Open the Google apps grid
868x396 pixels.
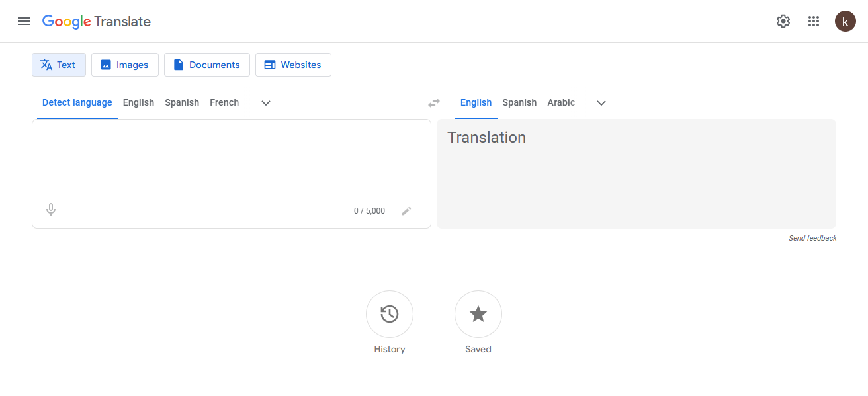(814, 21)
